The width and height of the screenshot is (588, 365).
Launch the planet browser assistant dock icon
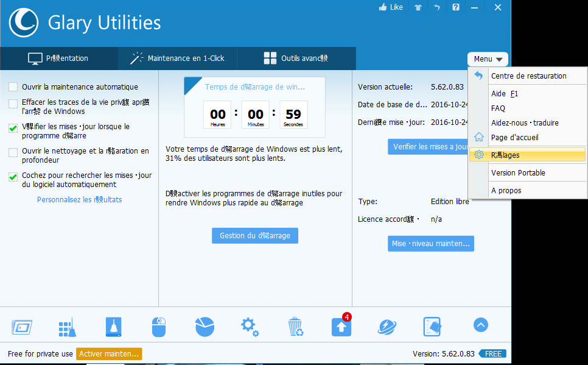tap(387, 327)
